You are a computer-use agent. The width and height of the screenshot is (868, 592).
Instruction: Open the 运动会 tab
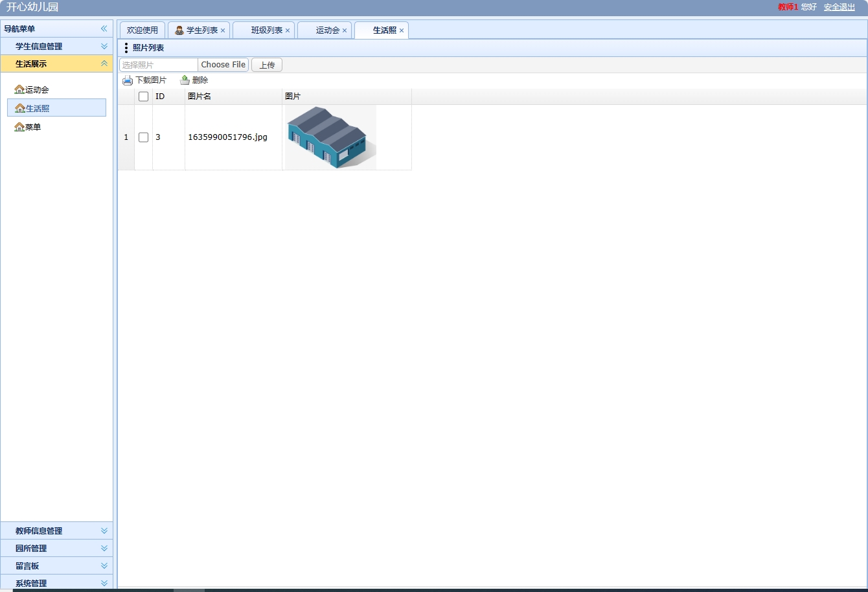pos(325,30)
